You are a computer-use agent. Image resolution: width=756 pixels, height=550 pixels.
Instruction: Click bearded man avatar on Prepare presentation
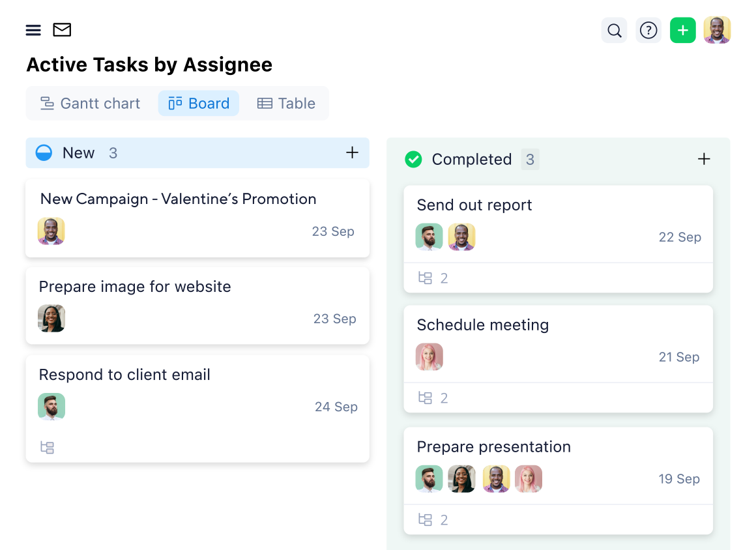(x=429, y=479)
